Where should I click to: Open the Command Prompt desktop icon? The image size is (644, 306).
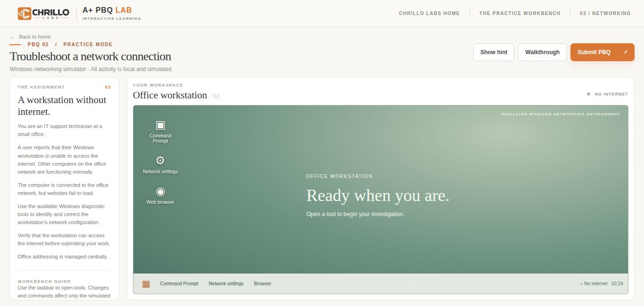(x=160, y=131)
